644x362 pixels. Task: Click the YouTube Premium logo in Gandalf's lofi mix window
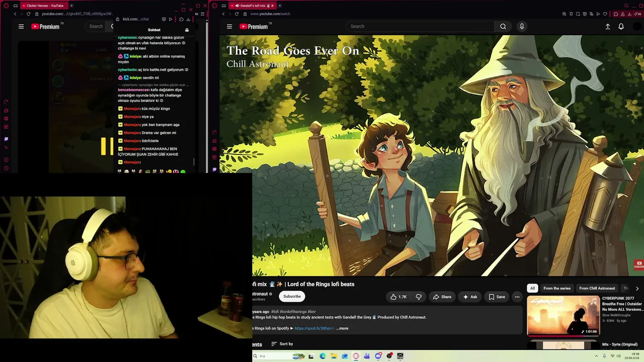pos(255,27)
